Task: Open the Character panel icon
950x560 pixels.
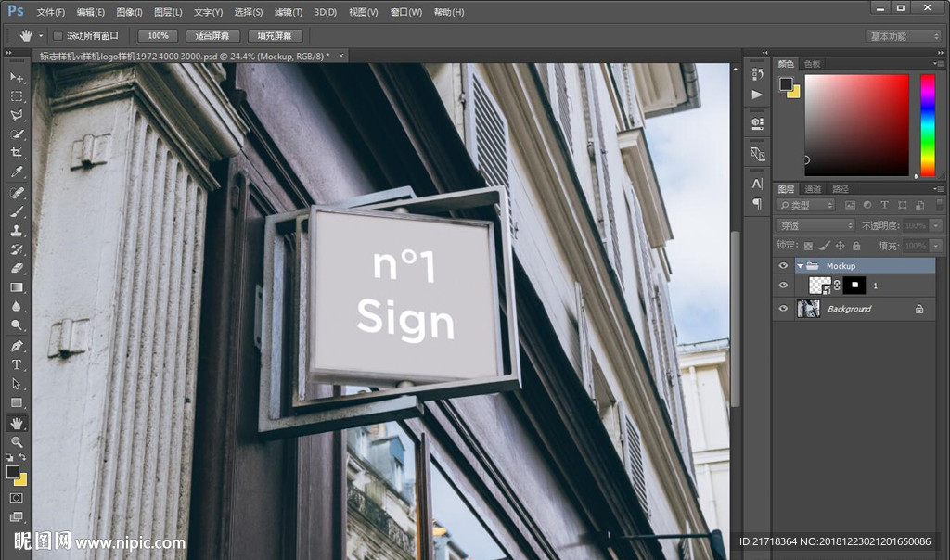Action: [x=757, y=184]
